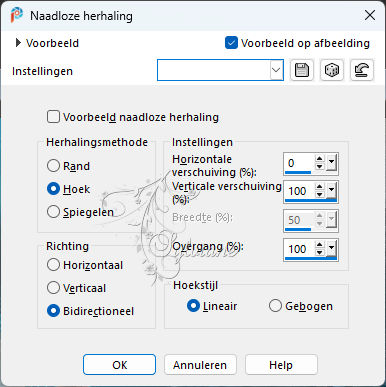Increase Overgang value with up arrow
386x387 pixels.
(319, 245)
